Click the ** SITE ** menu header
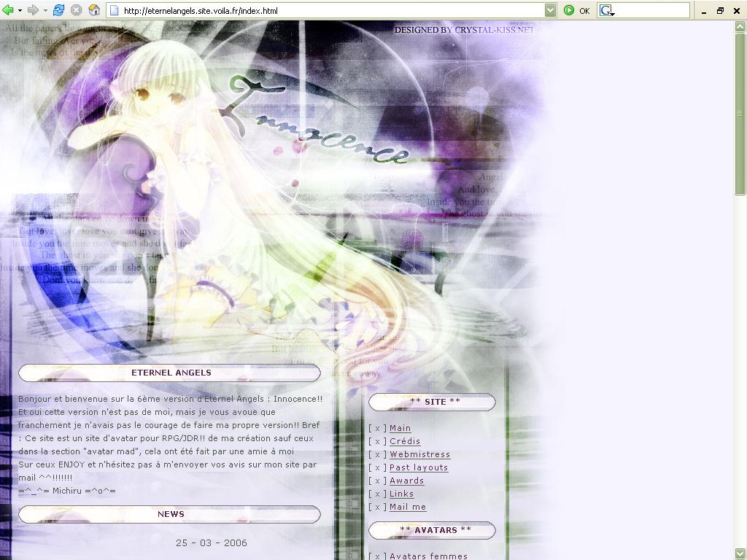 [x=432, y=402]
